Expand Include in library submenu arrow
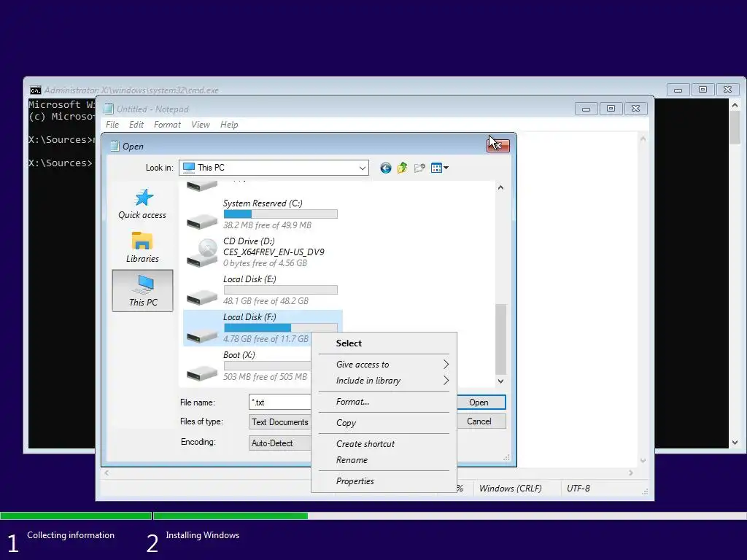This screenshot has height=560, width=747. tap(446, 381)
